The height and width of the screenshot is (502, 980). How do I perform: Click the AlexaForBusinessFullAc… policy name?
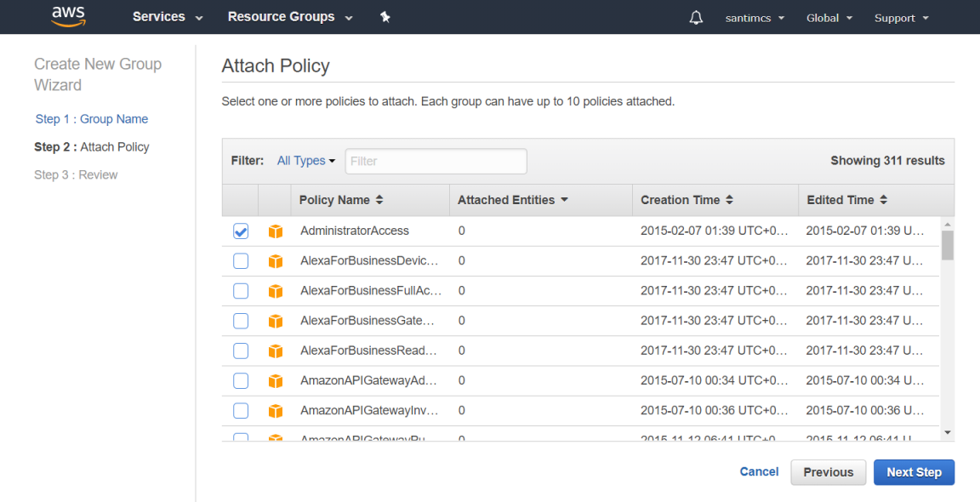tap(371, 291)
